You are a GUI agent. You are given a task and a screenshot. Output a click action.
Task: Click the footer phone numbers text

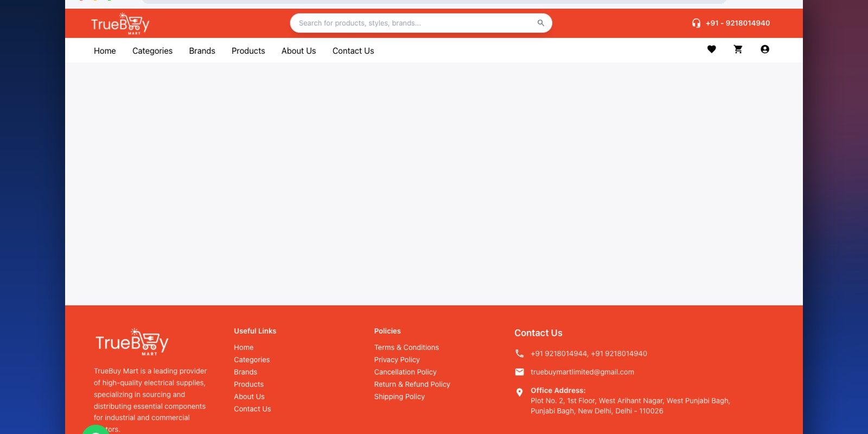pos(589,354)
